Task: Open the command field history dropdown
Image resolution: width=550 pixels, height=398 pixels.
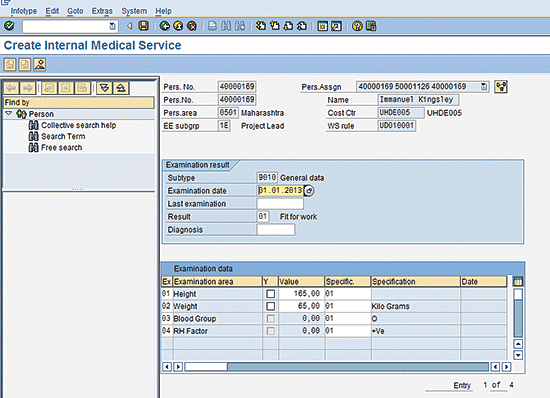Action: click(112, 26)
